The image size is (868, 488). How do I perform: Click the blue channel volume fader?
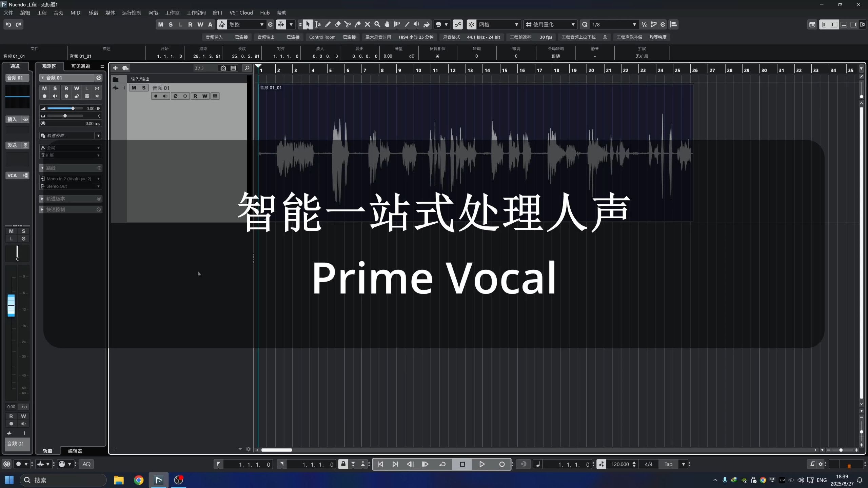pos(11,305)
